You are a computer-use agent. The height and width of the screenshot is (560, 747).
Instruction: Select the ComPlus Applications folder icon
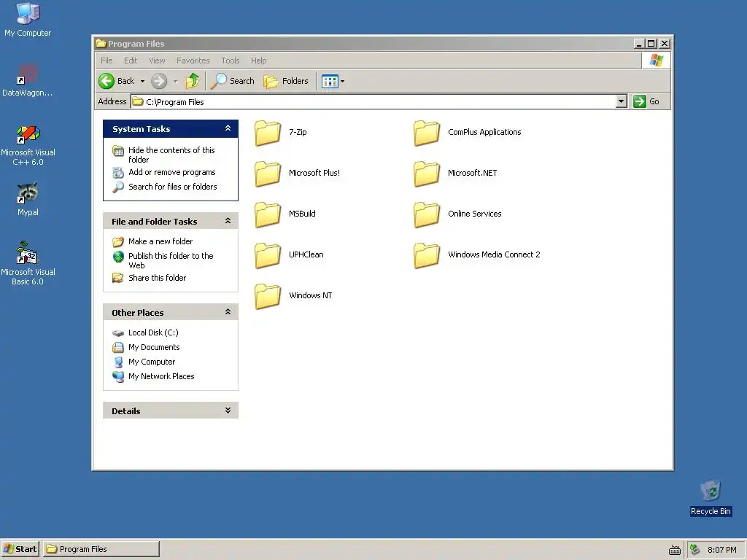click(427, 133)
